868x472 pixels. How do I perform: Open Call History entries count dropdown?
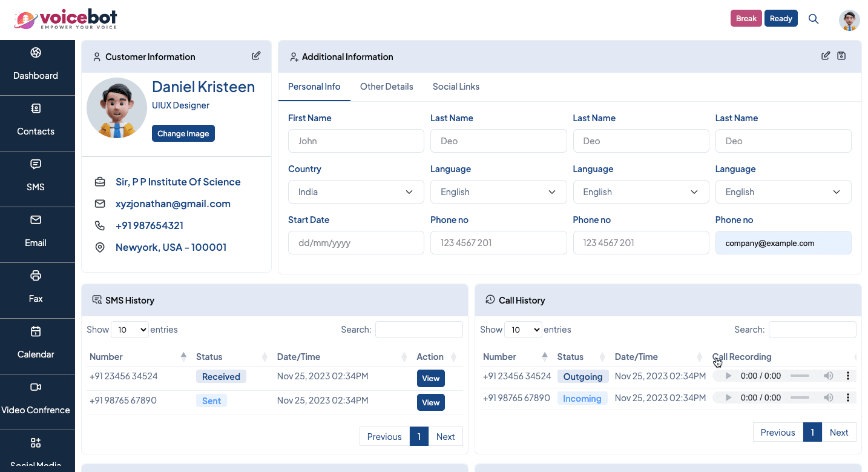[523, 330]
